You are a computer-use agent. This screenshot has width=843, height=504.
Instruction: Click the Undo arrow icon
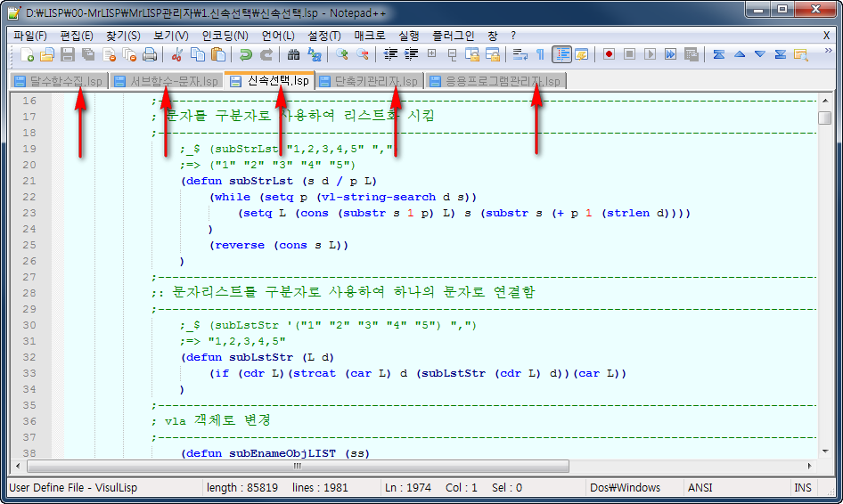click(246, 54)
